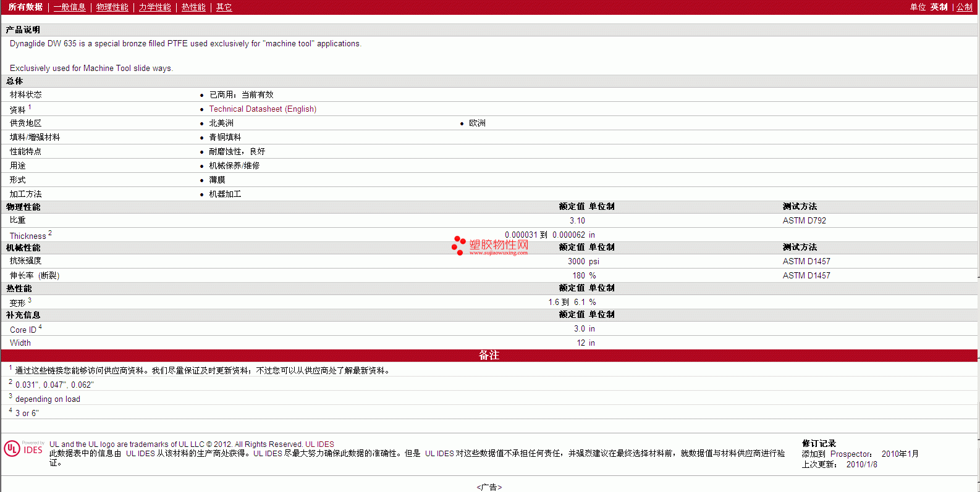The image size is (980, 492).
Task: Open the Technical Datasheet (English) link
Action: point(263,109)
